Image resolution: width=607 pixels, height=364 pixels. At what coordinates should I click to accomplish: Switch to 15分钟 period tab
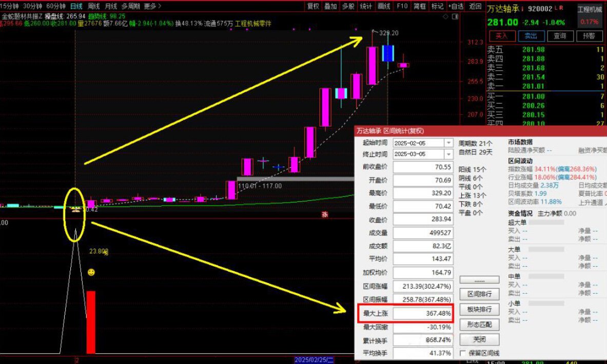coord(9,6)
